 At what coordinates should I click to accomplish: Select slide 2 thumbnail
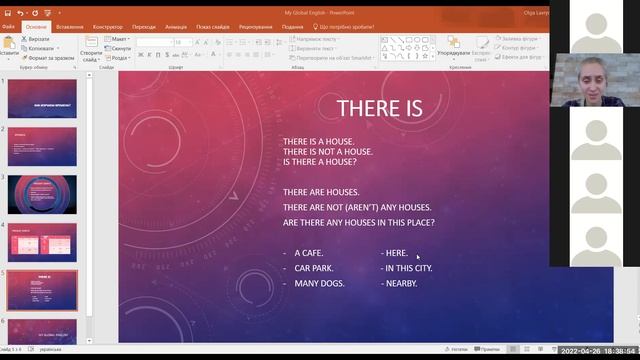tap(42, 147)
